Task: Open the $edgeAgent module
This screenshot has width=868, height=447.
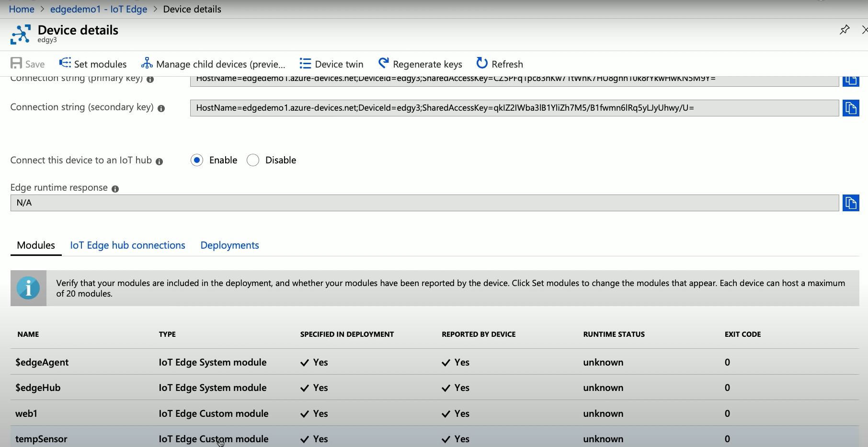Action: pos(42,362)
